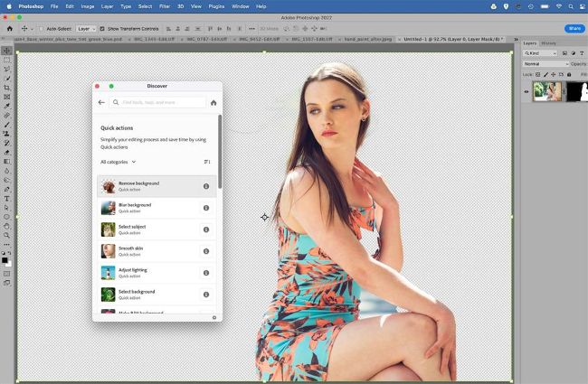Viewport: 588px width, 384px height.
Task: Uncheck Show Transform Controls
Action: point(102,28)
